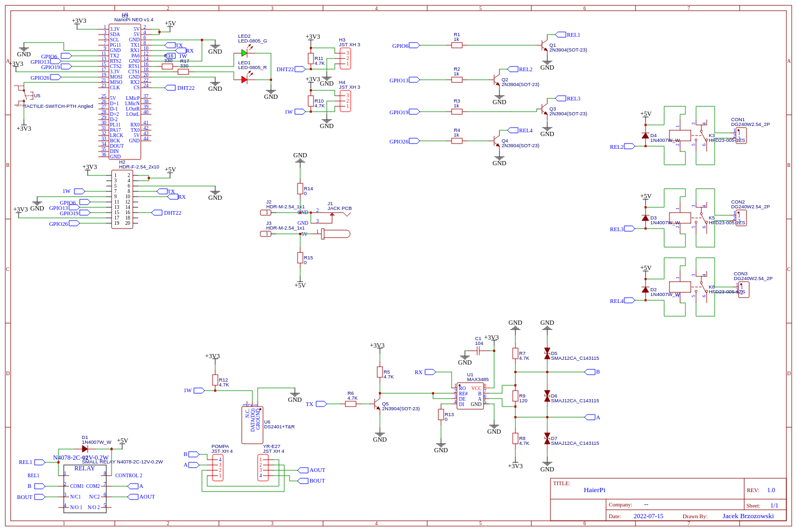Select the R2 1k resistor symbol
The image size is (797, 532).
pos(457,80)
